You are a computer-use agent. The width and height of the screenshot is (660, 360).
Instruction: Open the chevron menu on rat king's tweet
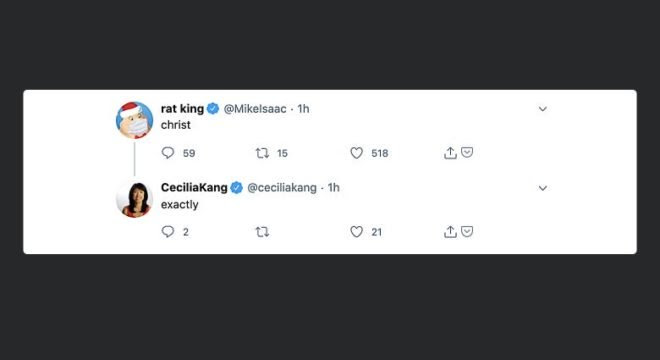coord(543,109)
